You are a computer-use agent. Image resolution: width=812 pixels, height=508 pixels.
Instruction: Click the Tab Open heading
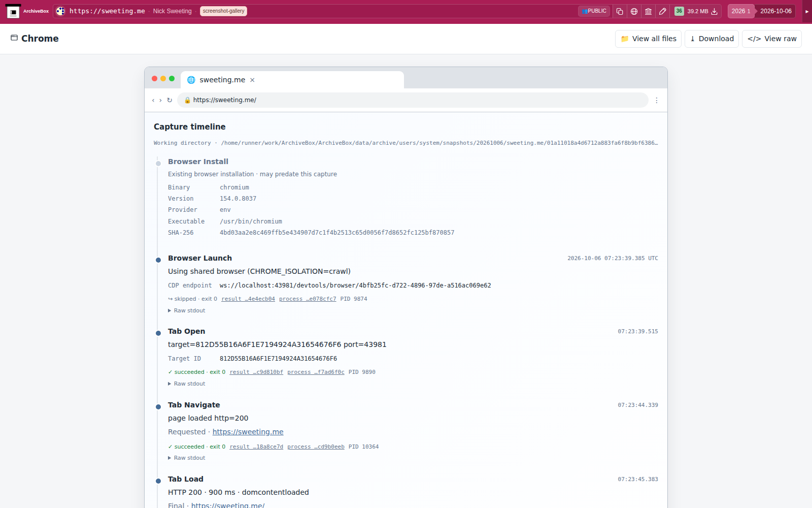(187, 331)
